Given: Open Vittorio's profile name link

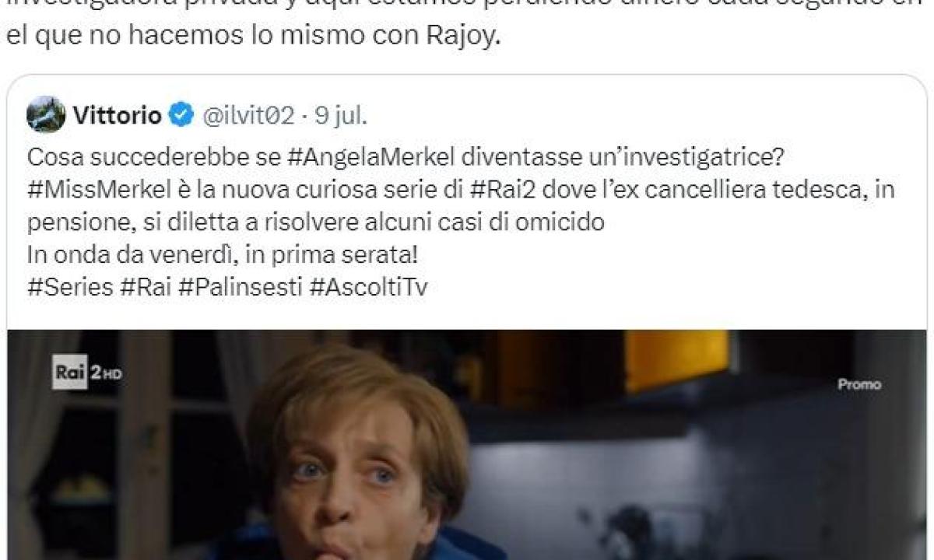Looking at the screenshot, I should point(118,116).
